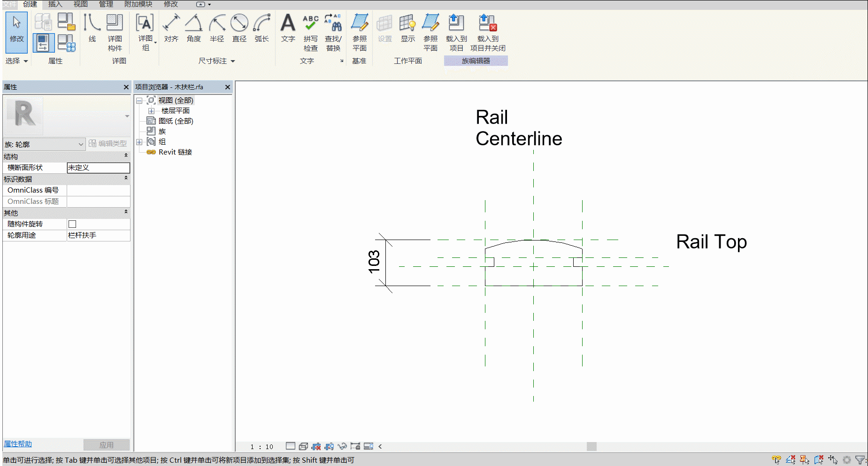Expand the 尺寸标注 panel dropdown
The image size is (868, 466).
(x=216, y=61)
